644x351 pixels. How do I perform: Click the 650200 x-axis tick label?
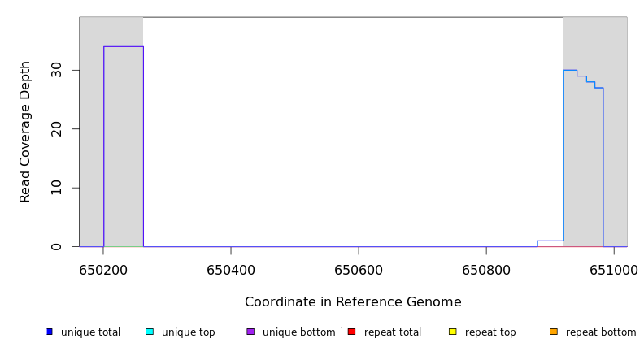pyautogui.click(x=103, y=269)
